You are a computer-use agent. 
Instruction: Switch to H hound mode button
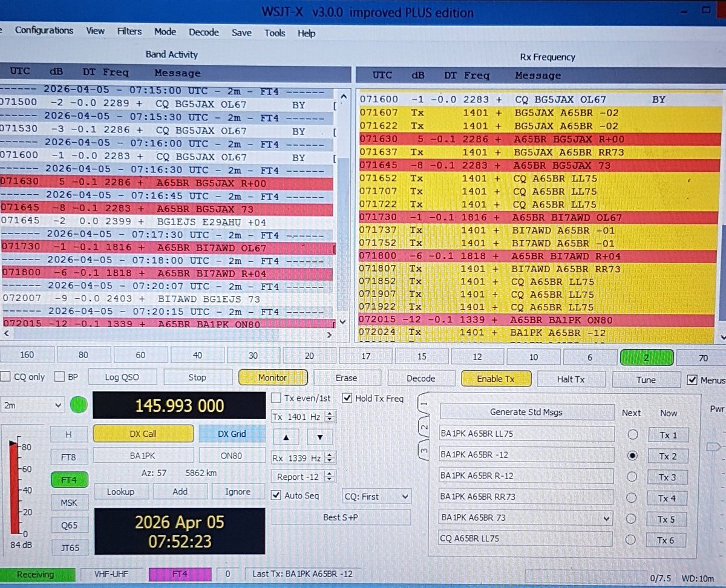pyautogui.click(x=68, y=434)
